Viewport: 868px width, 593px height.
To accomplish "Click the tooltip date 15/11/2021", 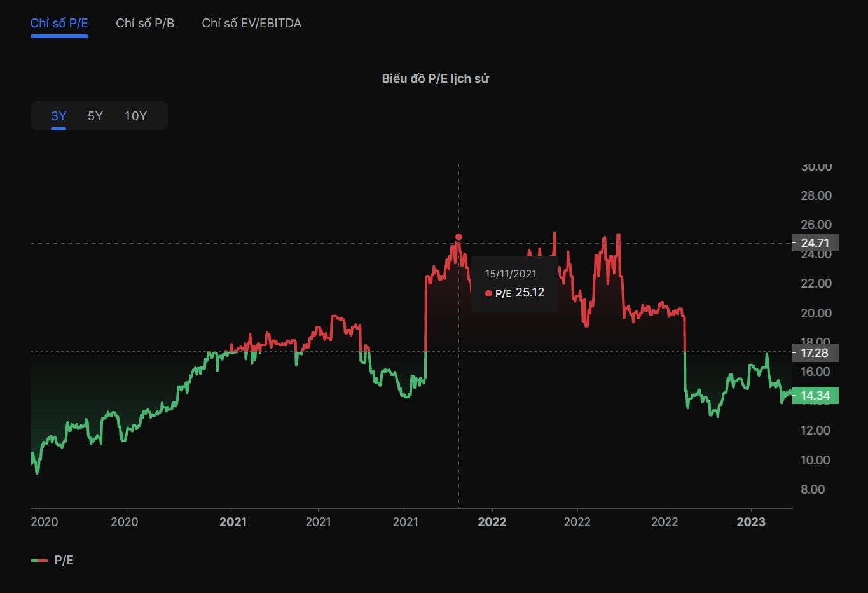I will (x=511, y=274).
